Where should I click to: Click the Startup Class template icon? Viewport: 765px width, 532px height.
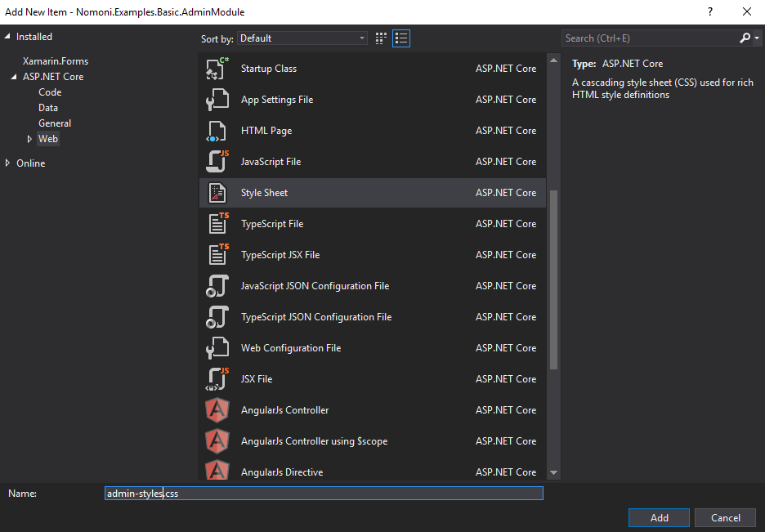pos(217,69)
